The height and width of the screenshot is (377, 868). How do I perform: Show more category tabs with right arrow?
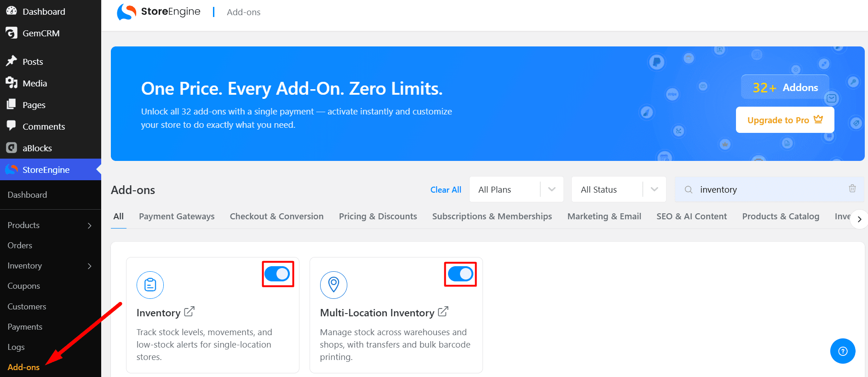coord(859,219)
